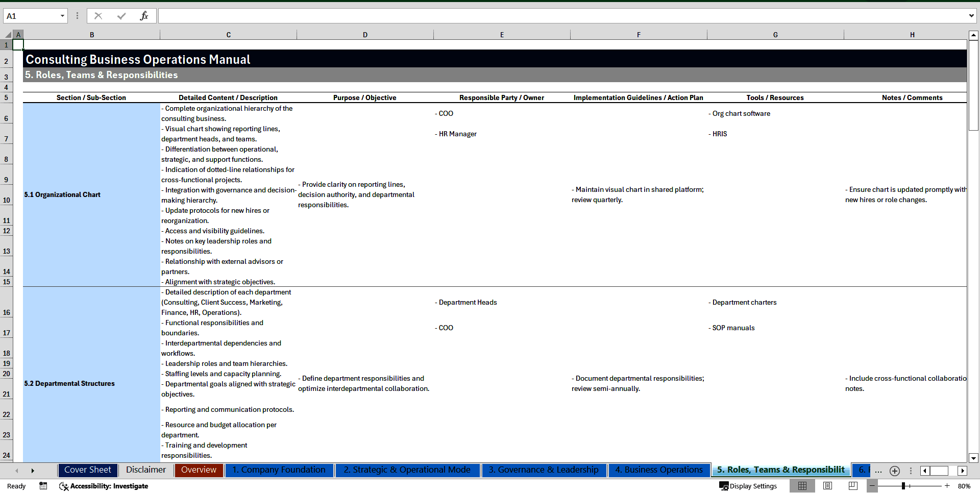980x493 pixels.
Task: Select the Page Layout view icon
Action: (827, 486)
